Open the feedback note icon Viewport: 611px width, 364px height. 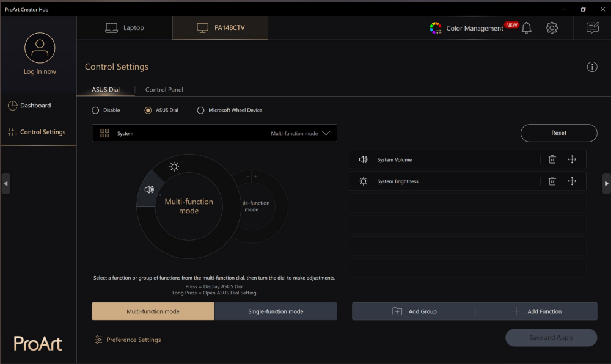click(x=593, y=27)
